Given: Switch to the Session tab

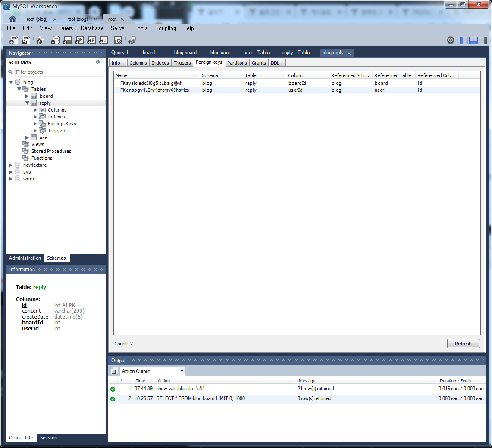Looking at the screenshot, I should (x=49, y=438).
